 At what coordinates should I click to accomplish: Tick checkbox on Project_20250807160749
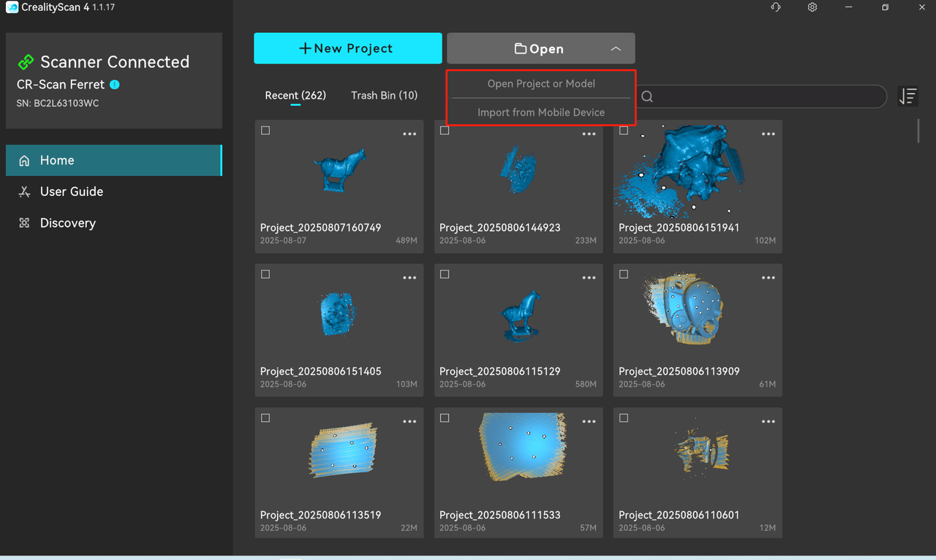(265, 131)
